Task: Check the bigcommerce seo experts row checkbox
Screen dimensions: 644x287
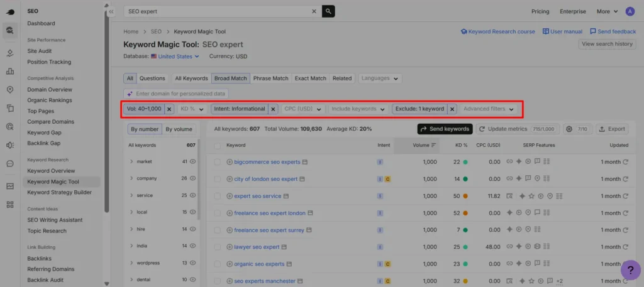Action: (217, 162)
